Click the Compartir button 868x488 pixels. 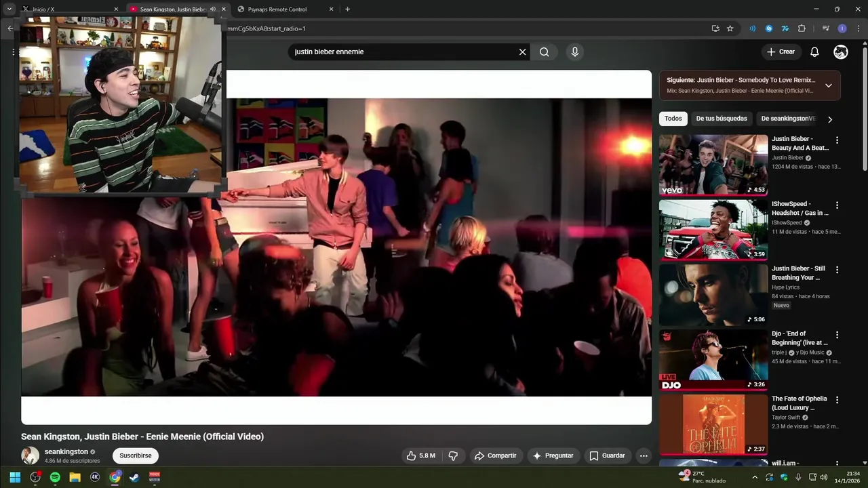(x=495, y=455)
